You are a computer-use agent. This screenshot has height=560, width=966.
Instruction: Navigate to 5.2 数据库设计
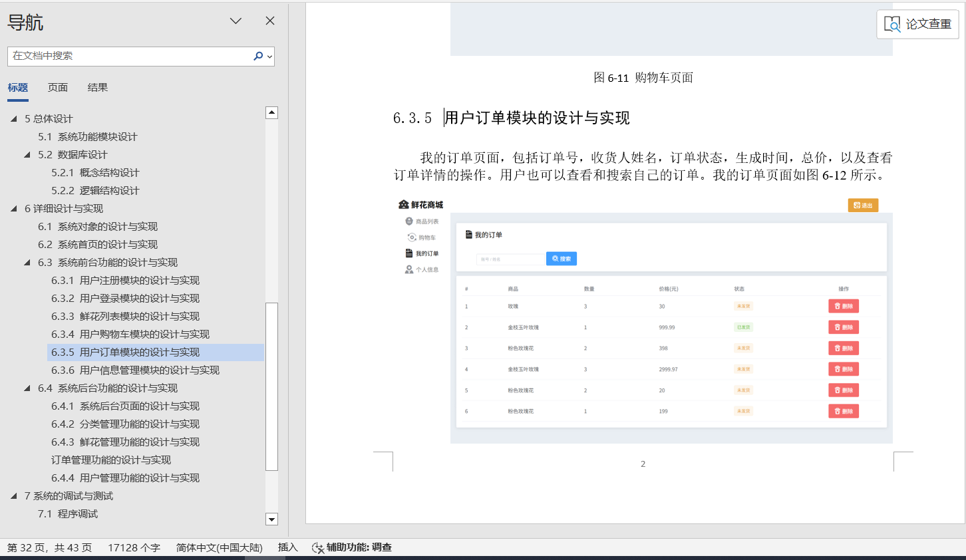[73, 154]
